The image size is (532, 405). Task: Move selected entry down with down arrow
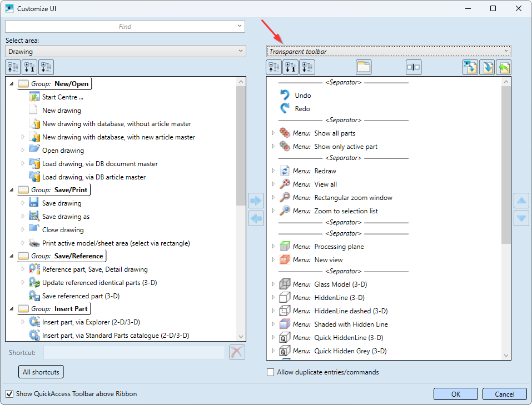click(521, 218)
